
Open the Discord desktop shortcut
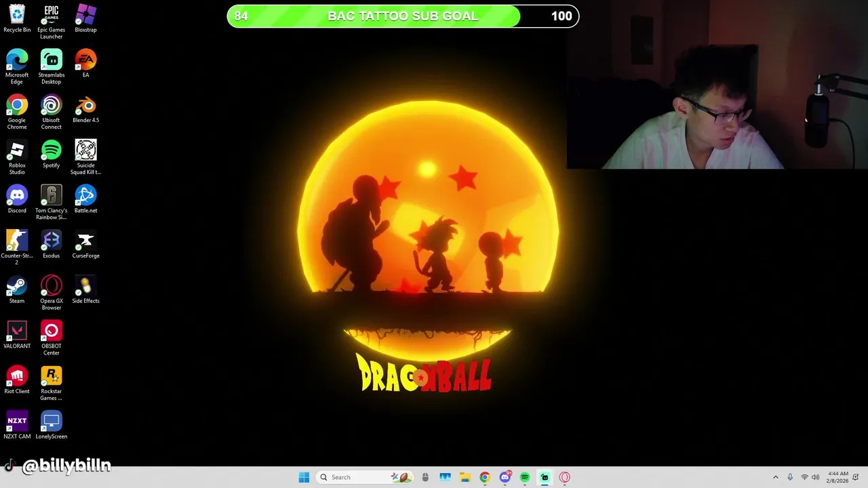pos(17,199)
